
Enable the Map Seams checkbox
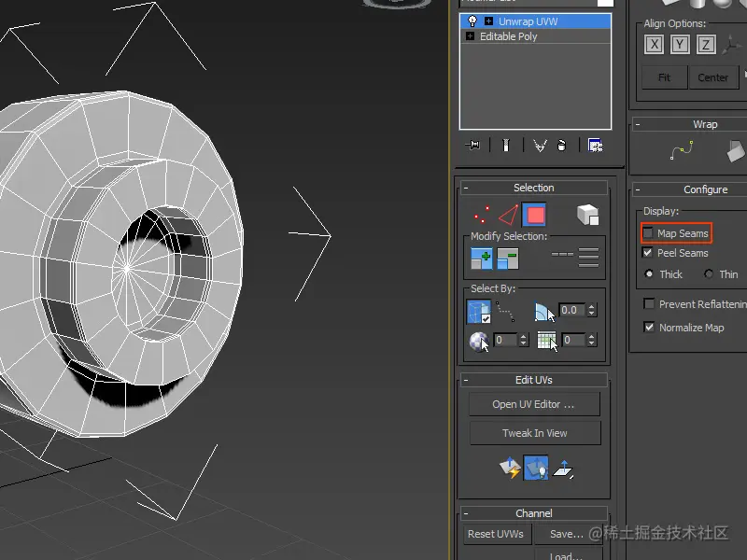tap(648, 233)
